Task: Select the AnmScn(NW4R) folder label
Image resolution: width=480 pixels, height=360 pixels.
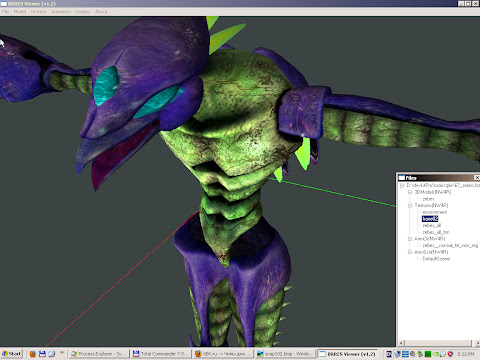Action: tap(431, 252)
